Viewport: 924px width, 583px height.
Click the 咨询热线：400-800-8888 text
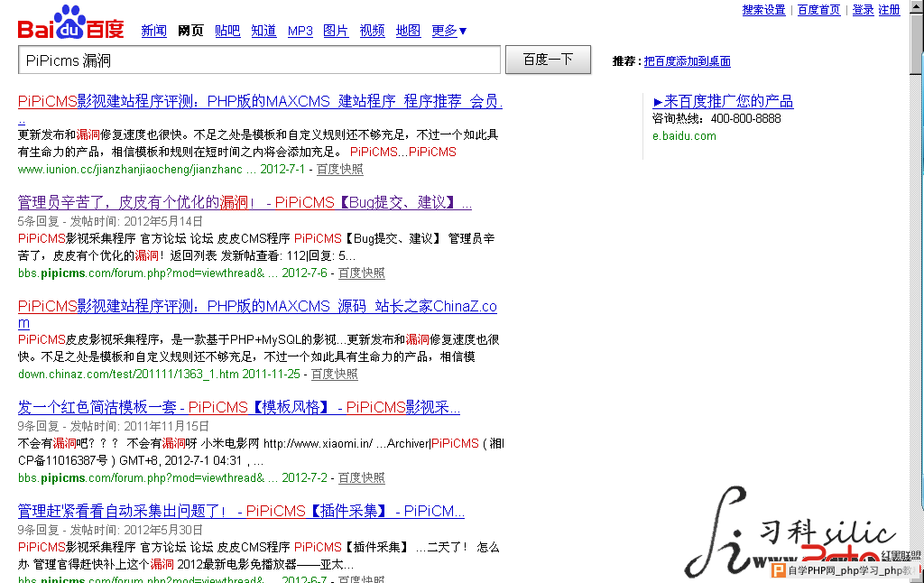tap(716, 118)
